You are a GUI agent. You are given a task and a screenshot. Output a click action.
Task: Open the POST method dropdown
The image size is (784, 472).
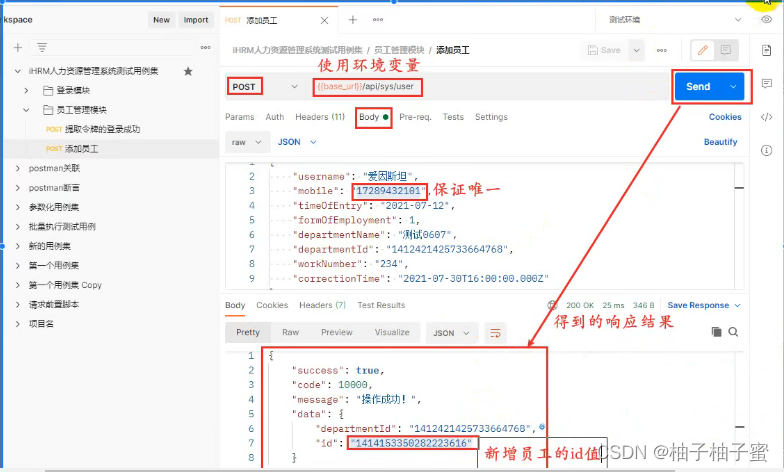264,86
